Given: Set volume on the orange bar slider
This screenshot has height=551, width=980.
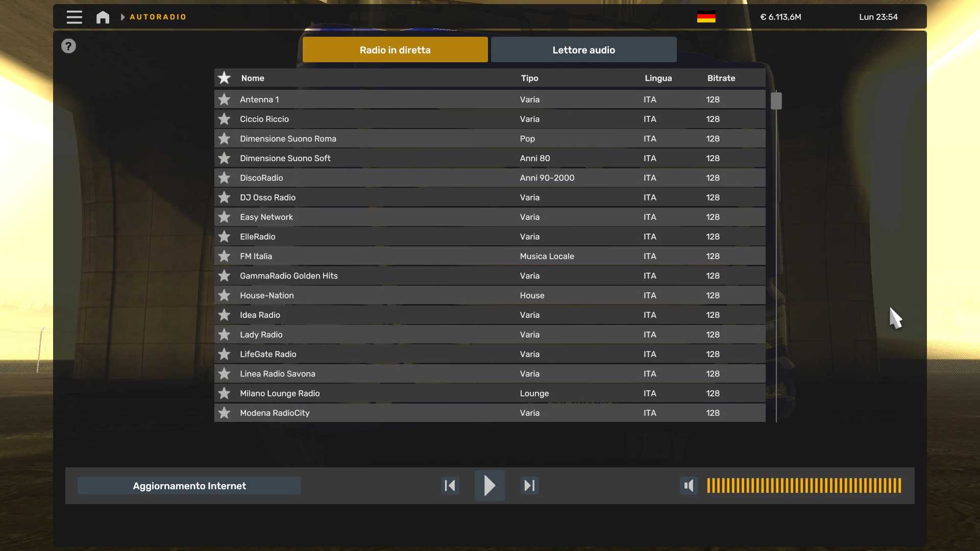Looking at the screenshot, I should 804,486.
